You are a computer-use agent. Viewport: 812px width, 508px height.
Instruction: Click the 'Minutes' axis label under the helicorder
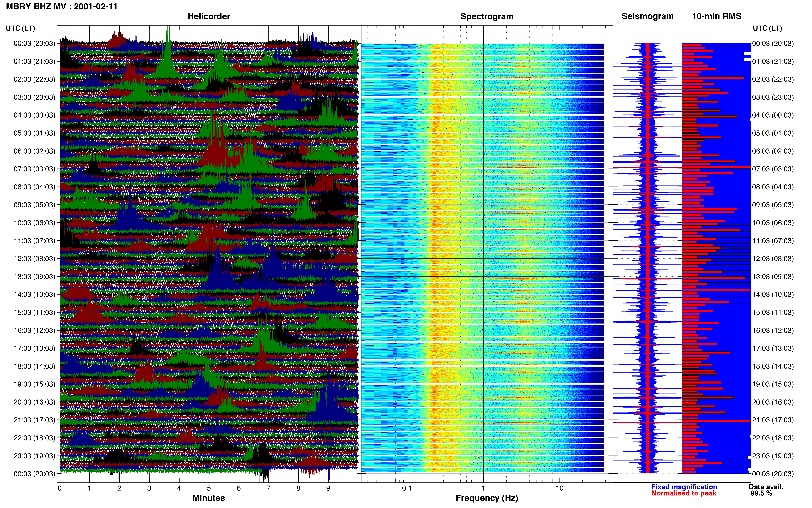tap(209, 498)
